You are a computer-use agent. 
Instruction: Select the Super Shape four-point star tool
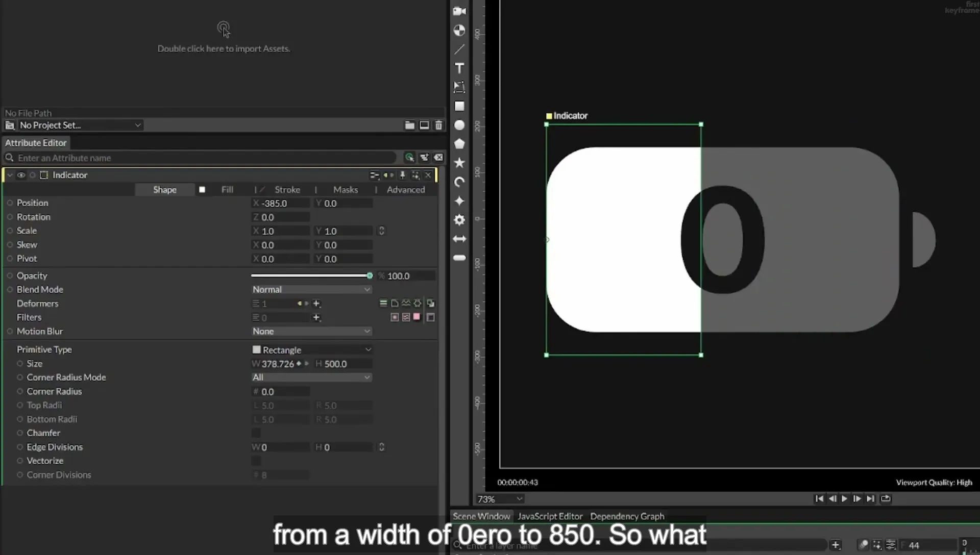tap(459, 201)
